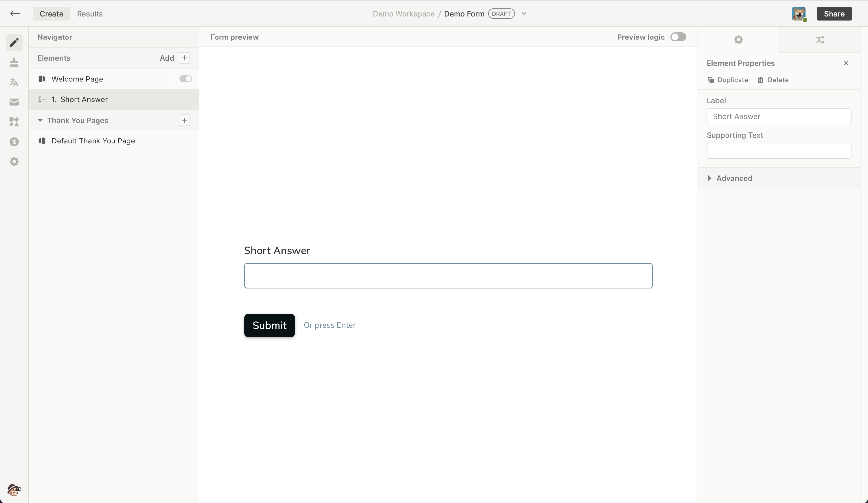Viewport: 868px width, 503px height.
Task: Click the Share button
Action: tap(834, 14)
